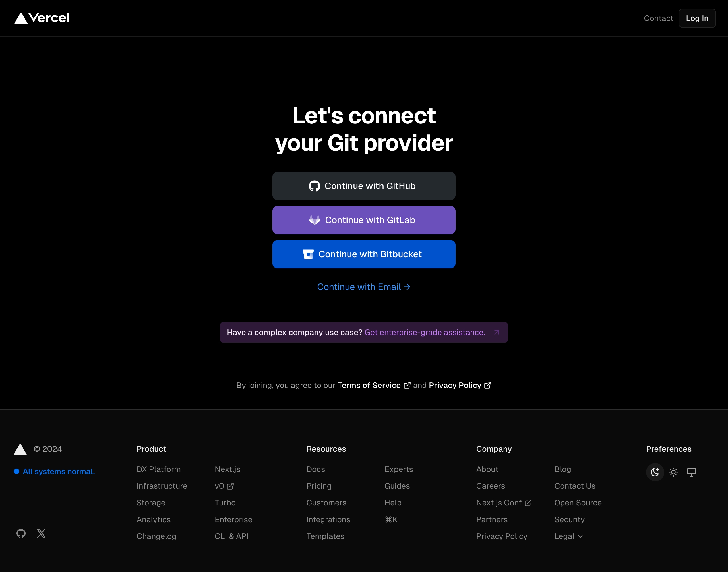
Task: Select system theme with the monitor icon
Action: pos(692,472)
